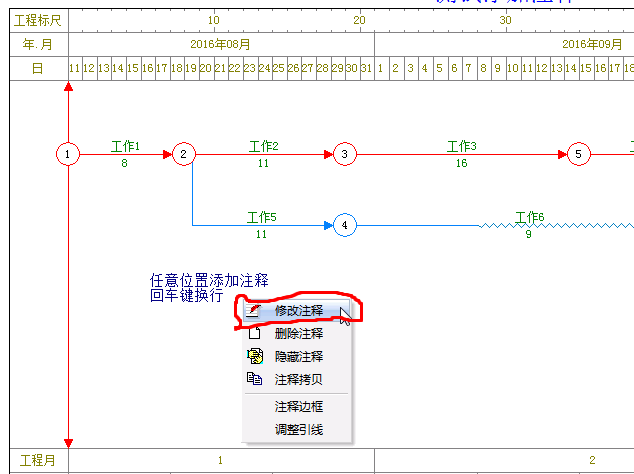
Task: Click the 工作2 task label
Action: (263, 146)
